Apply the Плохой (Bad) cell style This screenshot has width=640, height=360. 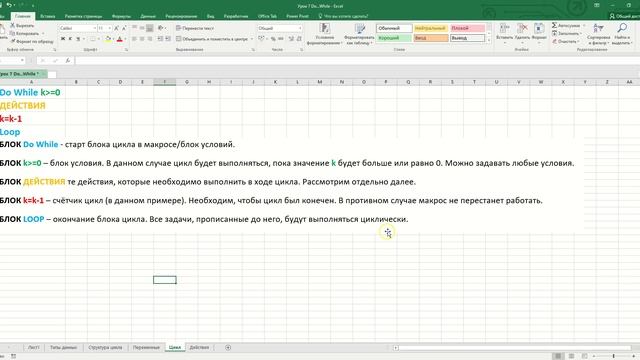tap(467, 28)
